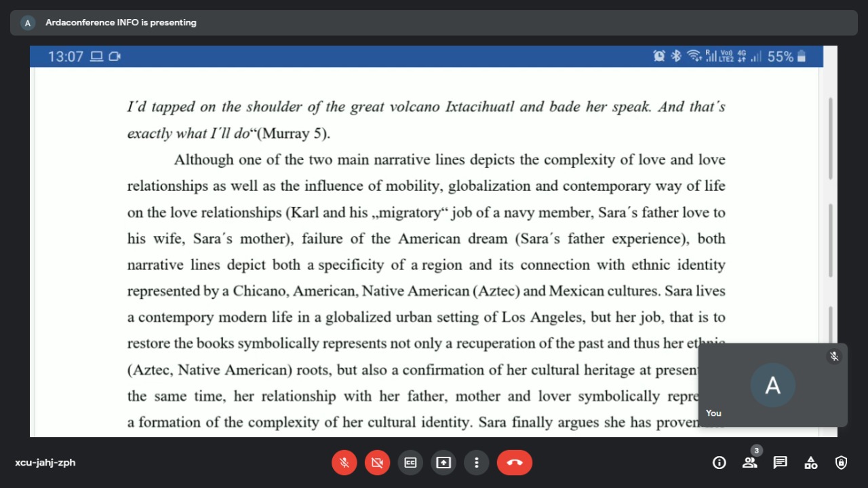The image size is (868, 488).
Task: Open the activities panel
Action: point(811,462)
